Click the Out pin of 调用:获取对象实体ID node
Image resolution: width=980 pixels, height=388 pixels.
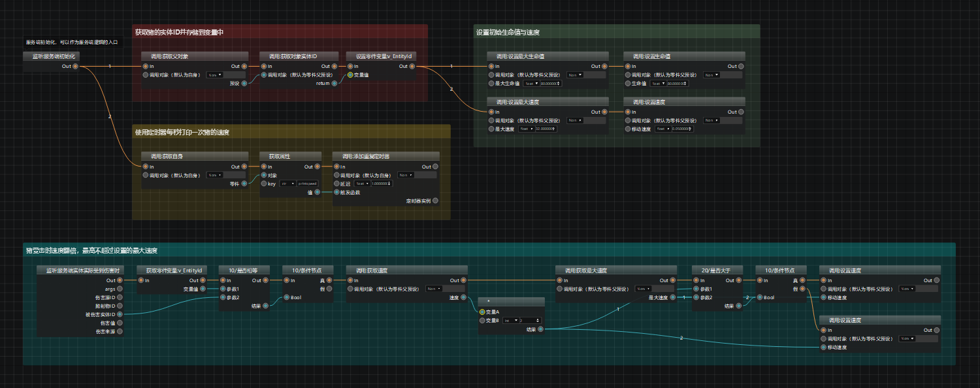point(334,66)
